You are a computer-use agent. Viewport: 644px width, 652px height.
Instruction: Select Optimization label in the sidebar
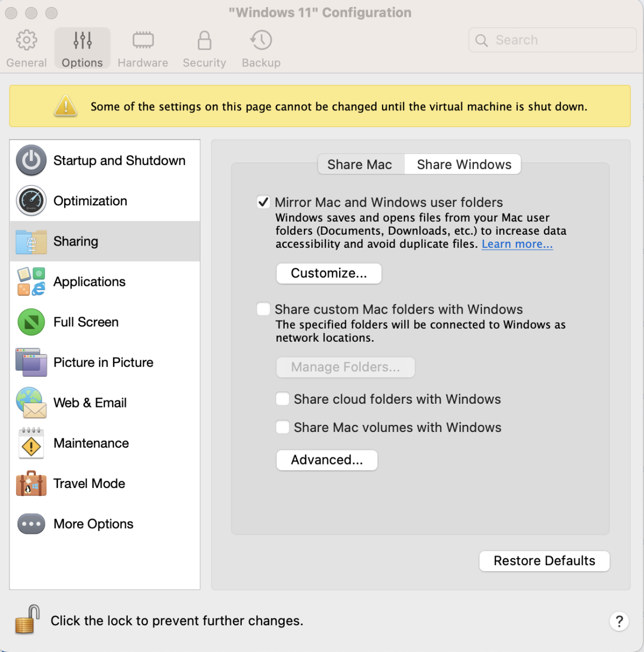(x=90, y=201)
